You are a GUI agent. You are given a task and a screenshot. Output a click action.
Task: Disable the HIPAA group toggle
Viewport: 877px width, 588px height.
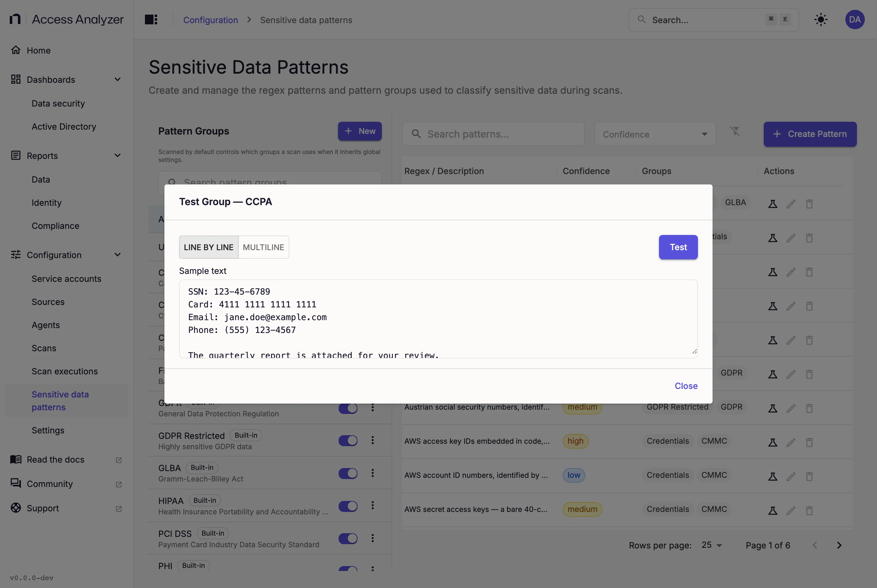(348, 506)
